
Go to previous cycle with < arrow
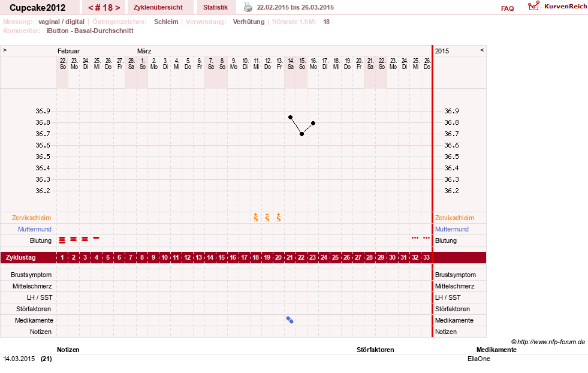(91, 8)
